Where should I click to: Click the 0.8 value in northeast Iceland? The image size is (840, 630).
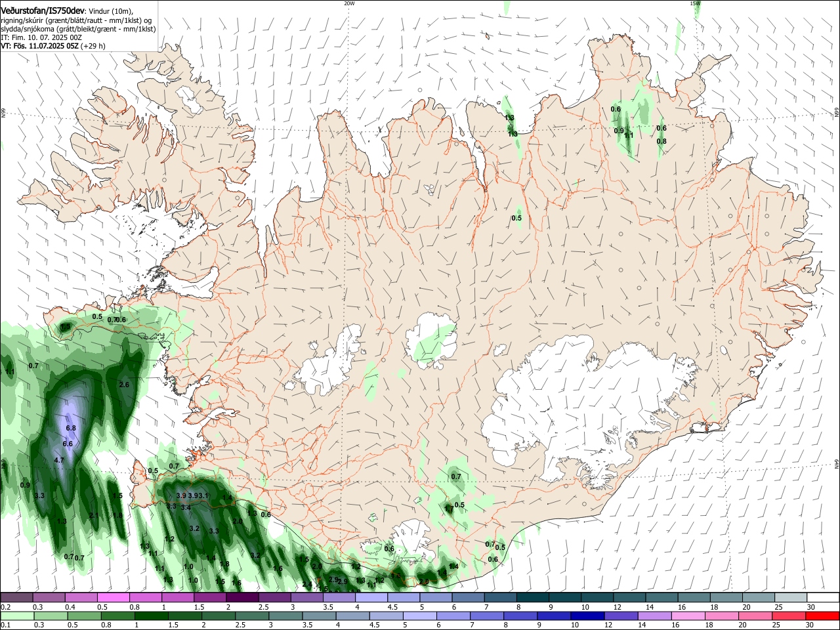pos(661,141)
